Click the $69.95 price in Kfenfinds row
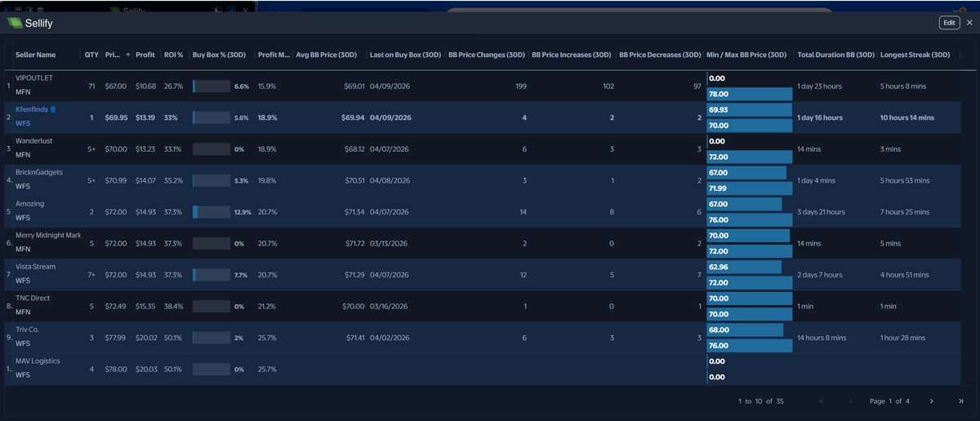Viewport: 980px width, 421px height. 116,117
